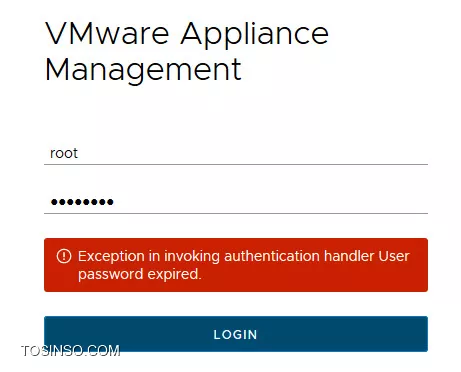
Task: Click the word root in username box
Action: pos(64,153)
